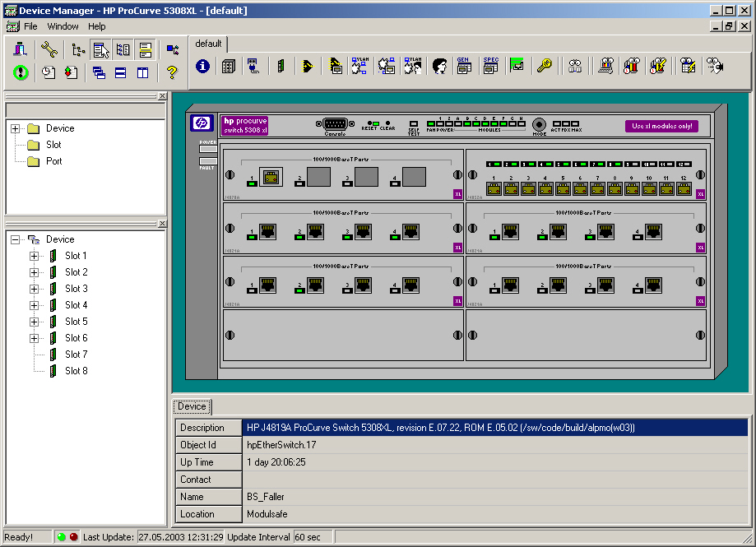This screenshot has height=547, width=756.
Task: Click the binoculars monitor icon
Action: coord(575,66)
